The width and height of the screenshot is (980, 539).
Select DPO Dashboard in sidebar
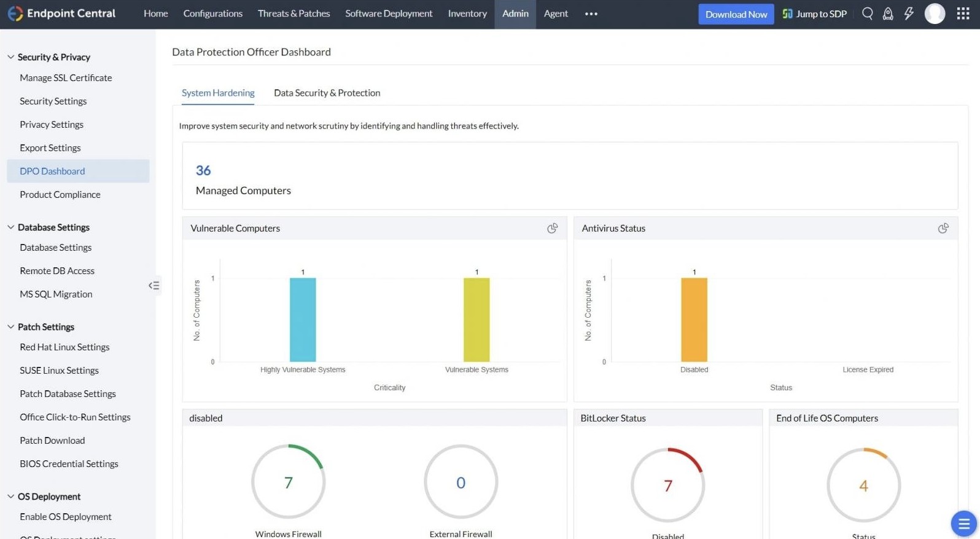[78, 171]
